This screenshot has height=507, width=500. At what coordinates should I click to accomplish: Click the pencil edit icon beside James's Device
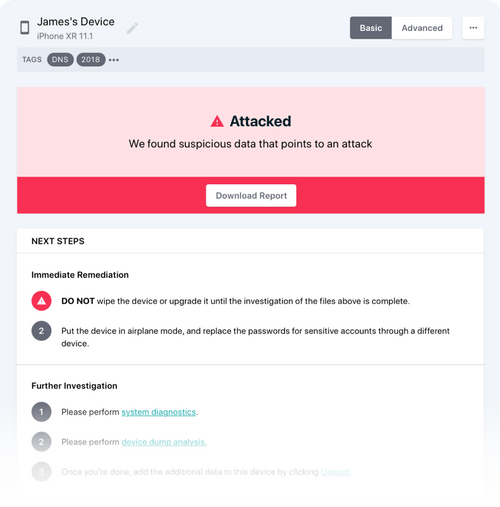132,28
